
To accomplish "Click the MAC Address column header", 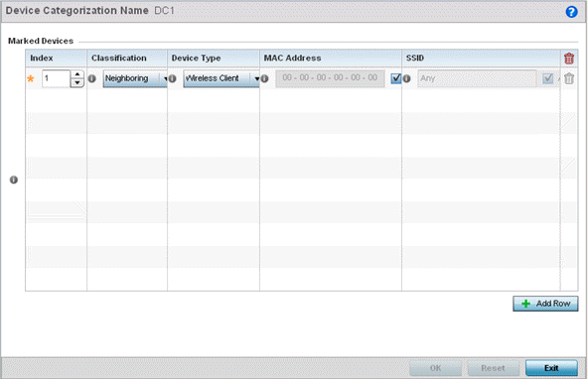I will pyautogui.click(x=331, y=59).
